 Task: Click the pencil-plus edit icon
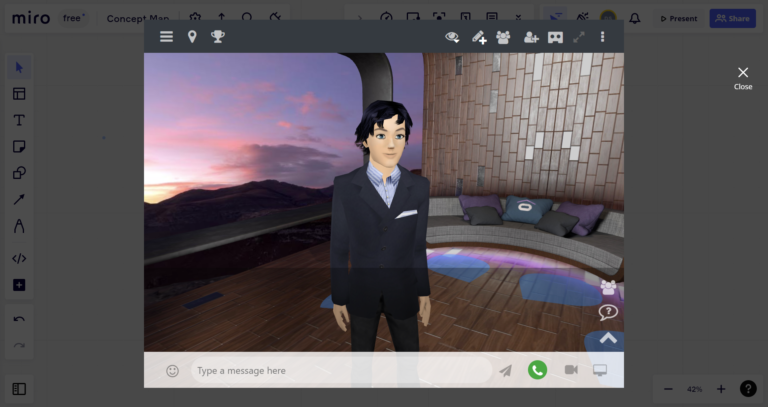click(479, 37)
